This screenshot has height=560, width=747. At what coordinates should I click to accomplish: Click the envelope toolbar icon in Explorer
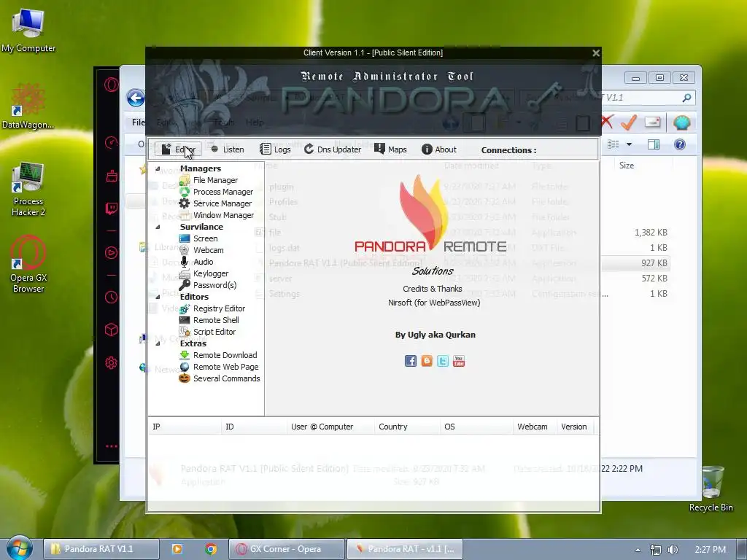point(653,122)
